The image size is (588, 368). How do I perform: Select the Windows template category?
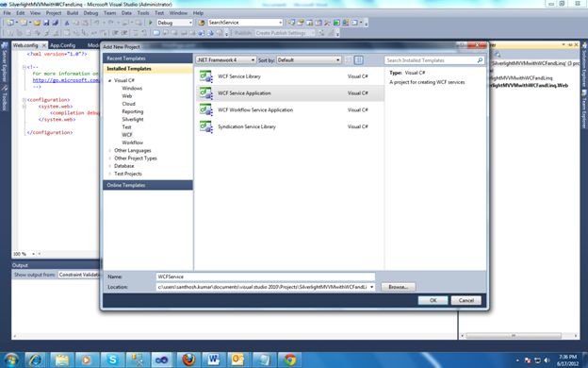[132, 89]
